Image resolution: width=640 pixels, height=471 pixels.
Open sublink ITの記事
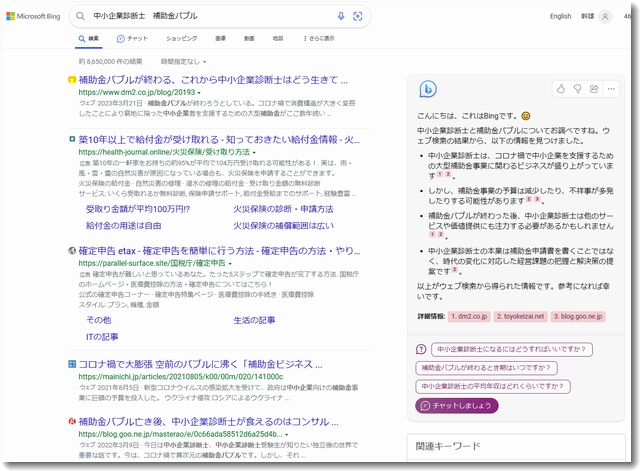pyautogui.click(x=102, y=337)
